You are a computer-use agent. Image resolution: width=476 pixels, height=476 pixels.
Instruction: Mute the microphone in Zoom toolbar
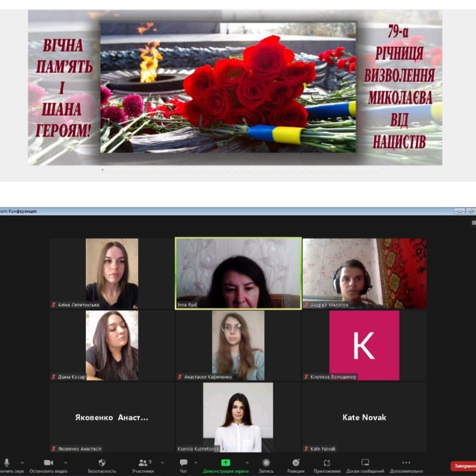coord(6,463)
